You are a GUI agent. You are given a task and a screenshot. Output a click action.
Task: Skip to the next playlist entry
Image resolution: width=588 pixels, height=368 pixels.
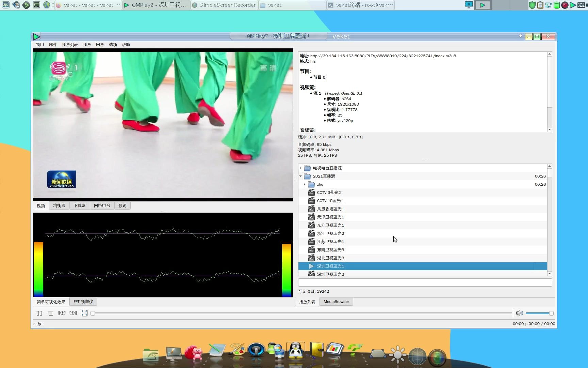(x=73, y=313)
